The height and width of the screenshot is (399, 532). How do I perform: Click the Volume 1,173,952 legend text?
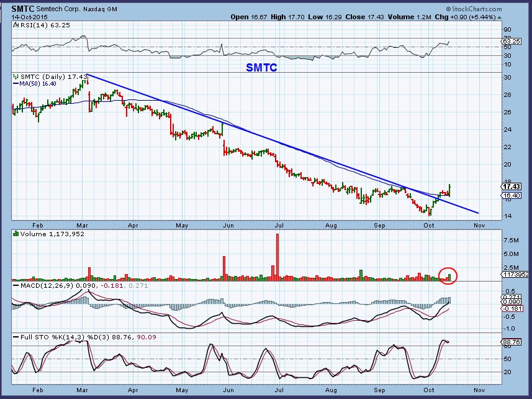pyautogui.click(x=52, y=234)
